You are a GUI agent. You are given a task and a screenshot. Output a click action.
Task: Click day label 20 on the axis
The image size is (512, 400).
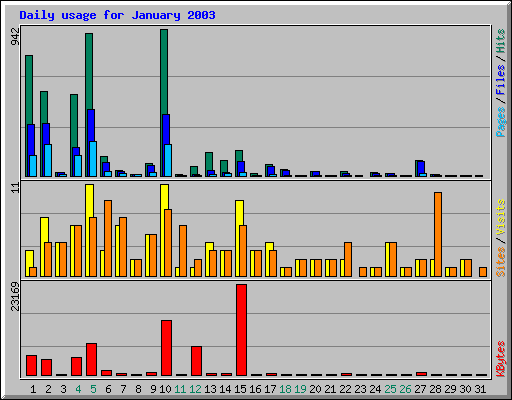tap(315, 389)
